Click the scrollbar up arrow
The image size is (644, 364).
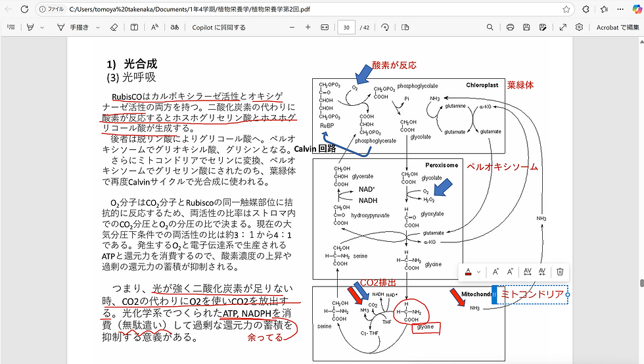pos(641,41)
